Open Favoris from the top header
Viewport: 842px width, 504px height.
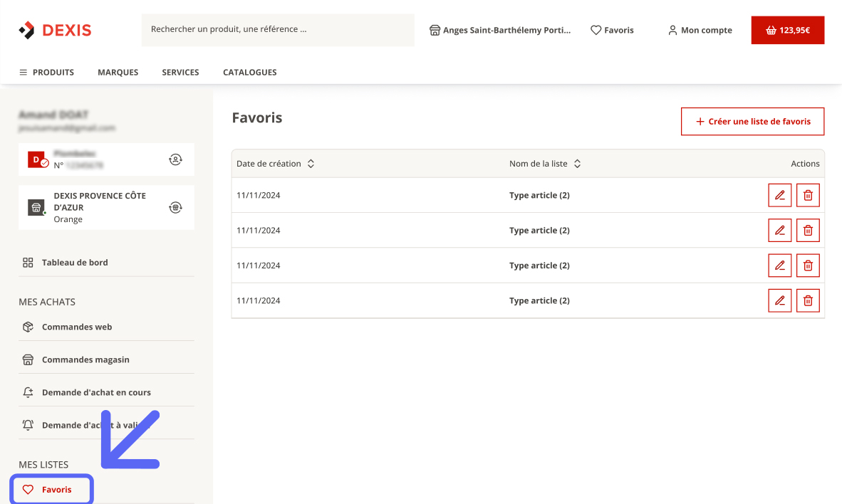click(x=612, y=30)
